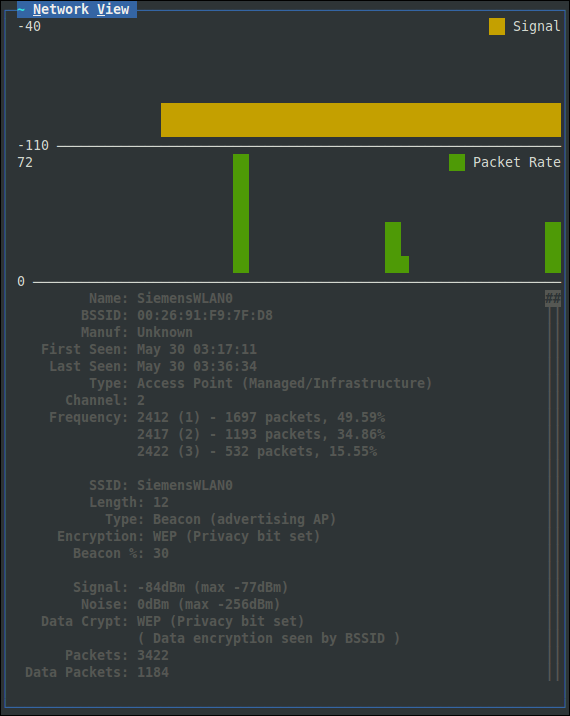Click the 2422 (3) frequency line

(257, 451)
